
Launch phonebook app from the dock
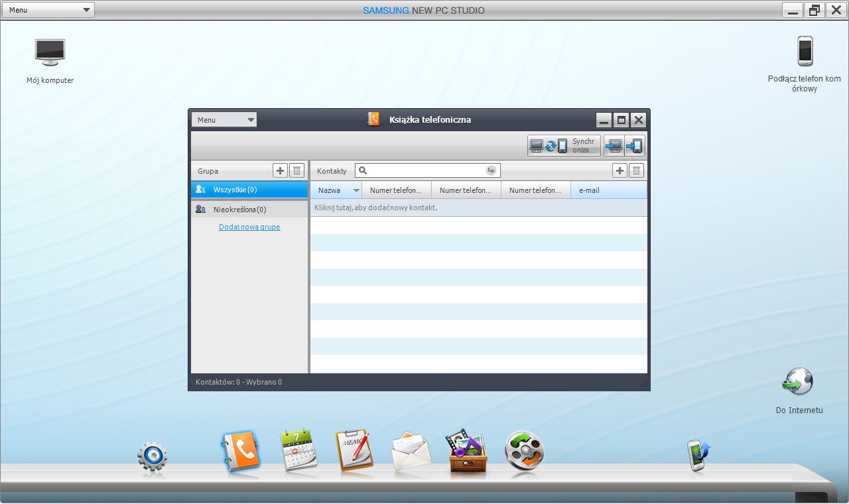[239, 452]
